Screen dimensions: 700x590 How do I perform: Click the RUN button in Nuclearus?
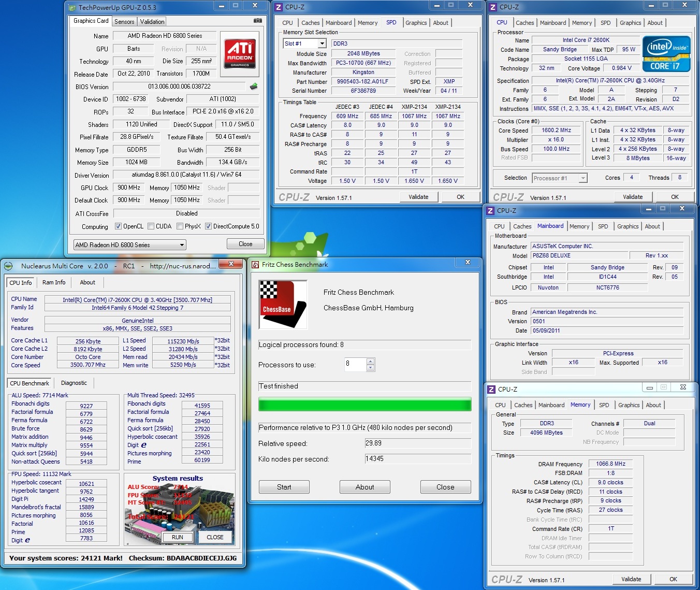tap(177, 537)
